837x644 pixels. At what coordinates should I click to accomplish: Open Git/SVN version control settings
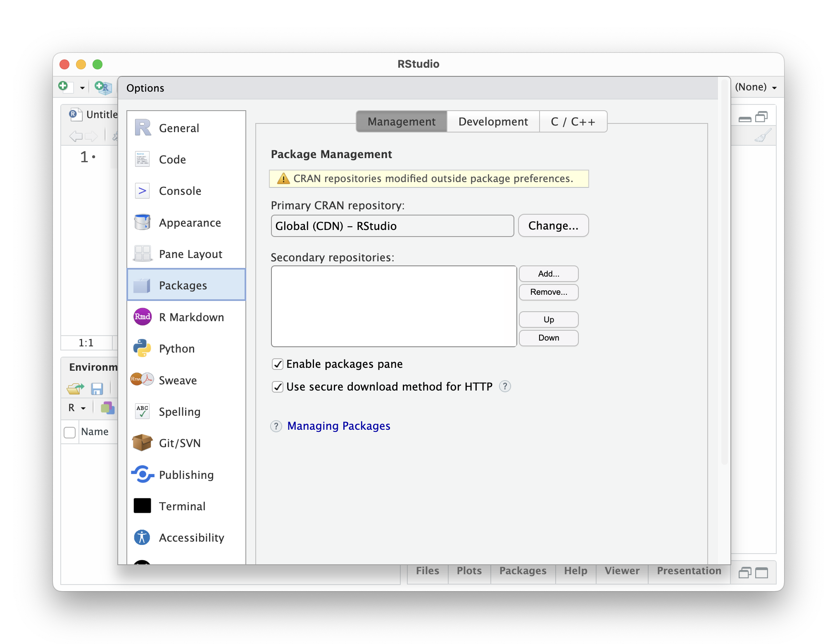point(179,443)
